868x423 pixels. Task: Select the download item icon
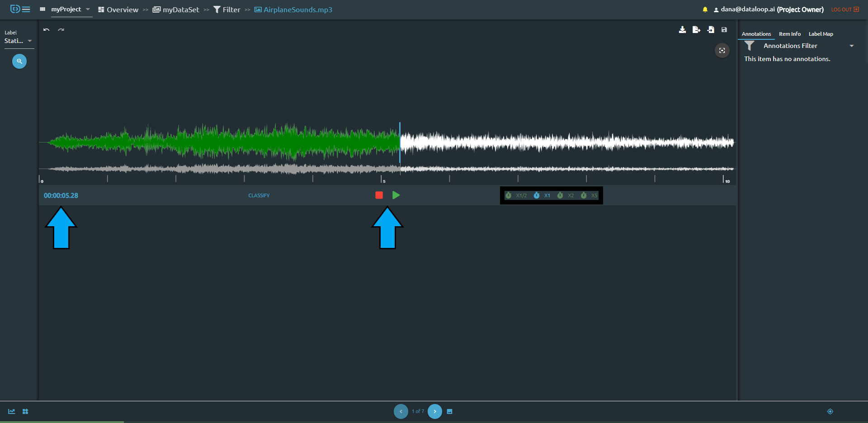(x=683, y=30)
